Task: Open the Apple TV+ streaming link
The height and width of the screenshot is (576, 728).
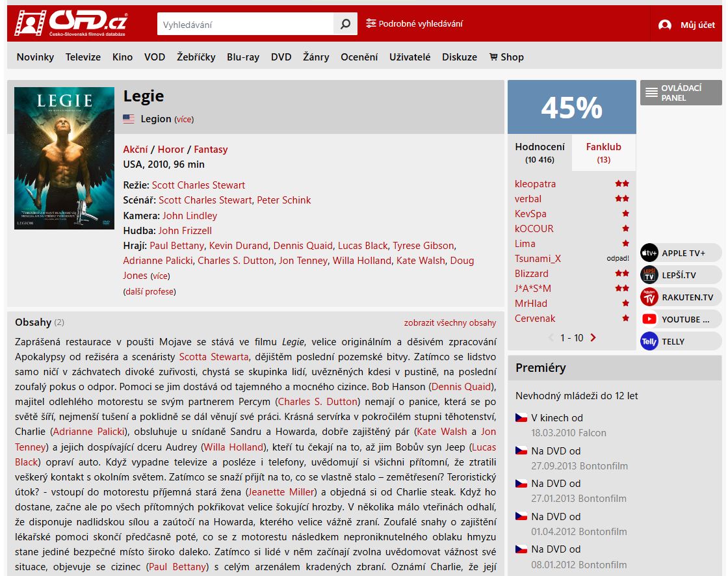Action: click(x=681, y=253)
